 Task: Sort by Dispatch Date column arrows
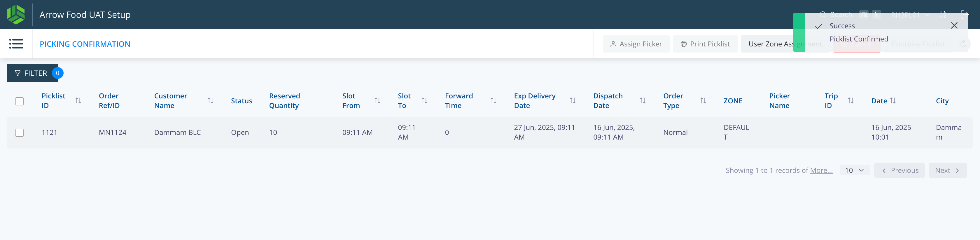pos(643,100)
